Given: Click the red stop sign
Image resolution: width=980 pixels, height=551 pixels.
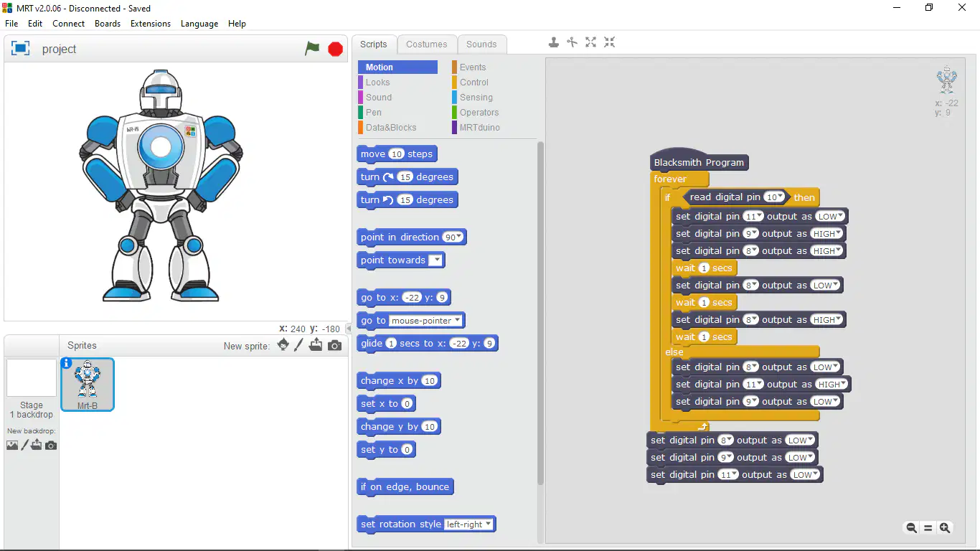Looking at the screenshot, I should pos(335,49).
